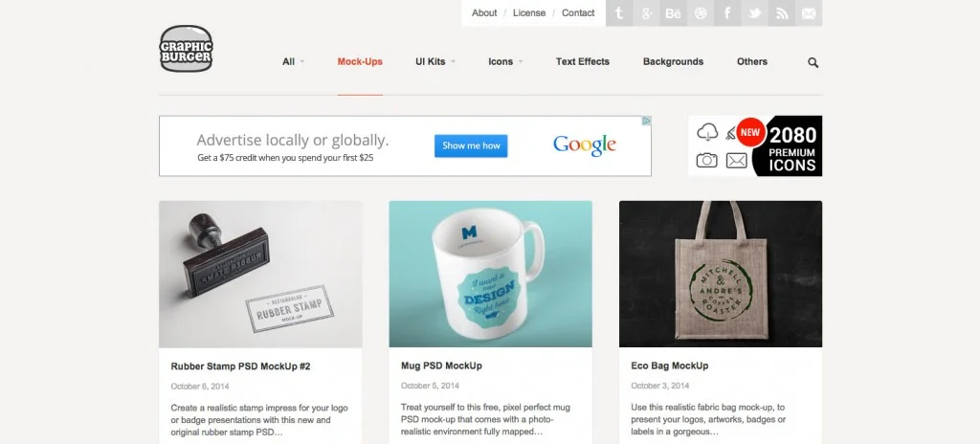Open the Tumblr social icon
The height and width of the screenshot is (444, 980).
[619, 13]
